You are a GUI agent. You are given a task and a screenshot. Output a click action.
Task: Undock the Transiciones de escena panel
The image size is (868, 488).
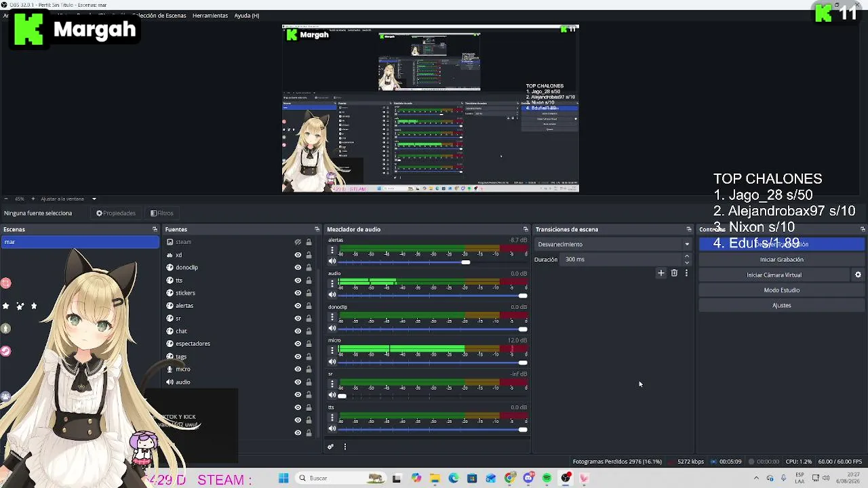click(689, 230)
